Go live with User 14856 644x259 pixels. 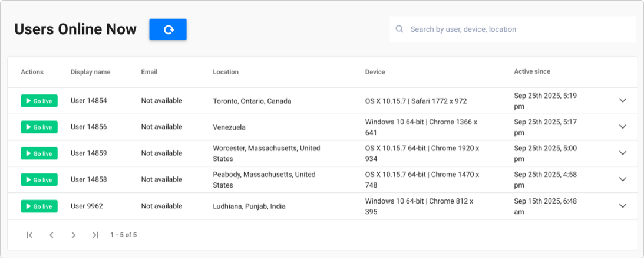(39, 127)
